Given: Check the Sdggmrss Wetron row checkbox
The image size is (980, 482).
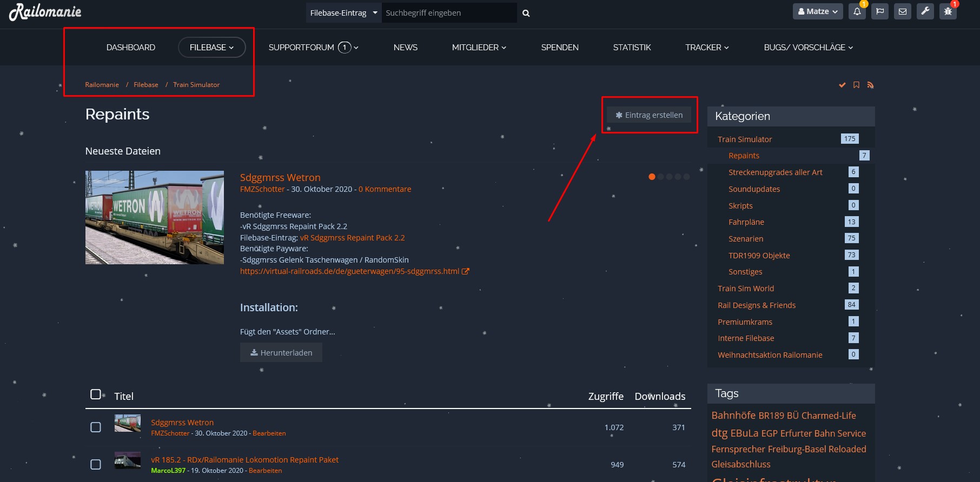Looking at the screenshot, I should click(96, 427).
